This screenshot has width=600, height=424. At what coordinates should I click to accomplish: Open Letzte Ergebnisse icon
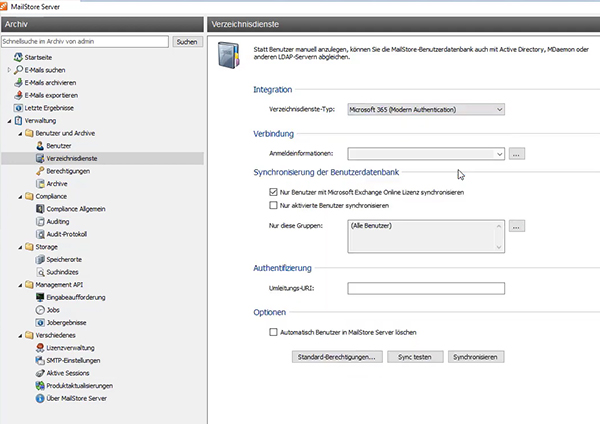point(17,107)
